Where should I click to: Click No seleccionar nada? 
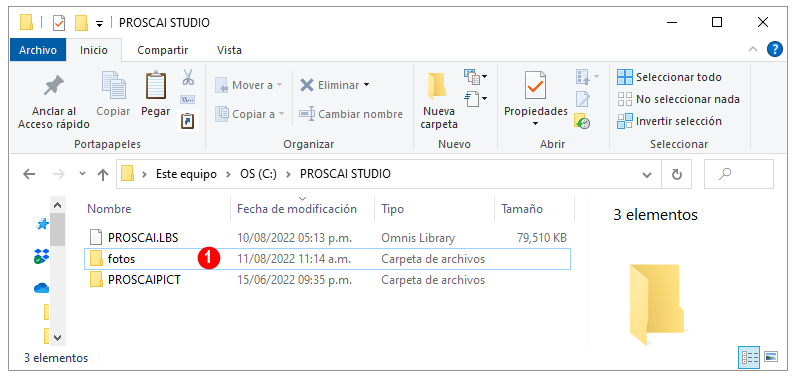678,99
